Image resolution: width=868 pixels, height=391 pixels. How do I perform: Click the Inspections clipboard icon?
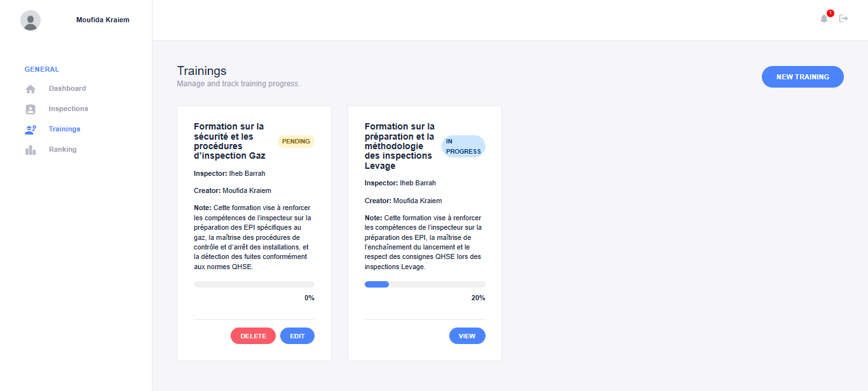[31, 109]
